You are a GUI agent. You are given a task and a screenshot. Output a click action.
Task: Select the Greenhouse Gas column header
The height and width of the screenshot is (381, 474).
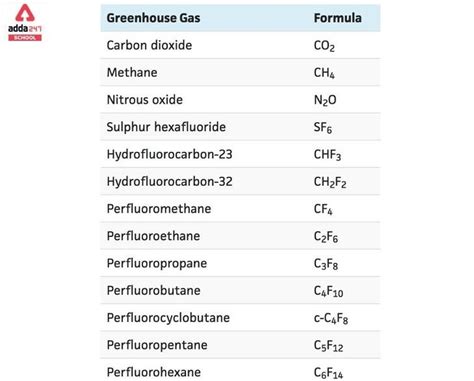(x=153, y=18)
